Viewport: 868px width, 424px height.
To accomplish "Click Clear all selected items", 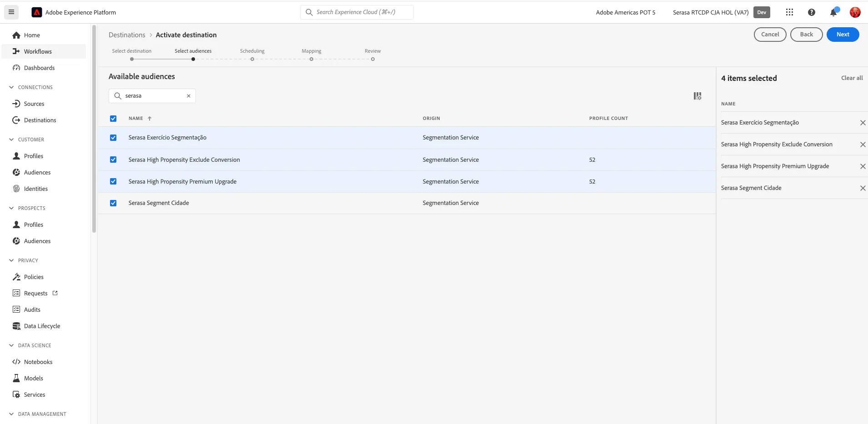I will tap(852, 78).
